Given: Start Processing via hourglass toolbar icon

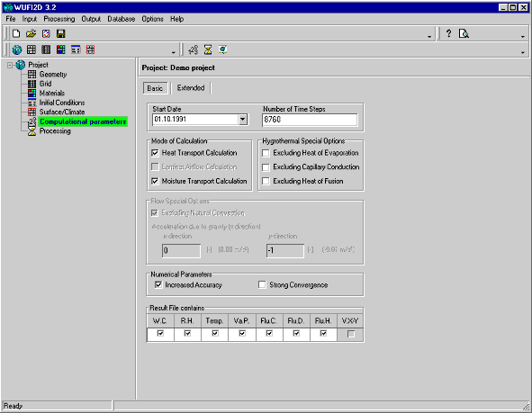Looking at the screenshot, I should pyautogui.click(x=208, y=49).
